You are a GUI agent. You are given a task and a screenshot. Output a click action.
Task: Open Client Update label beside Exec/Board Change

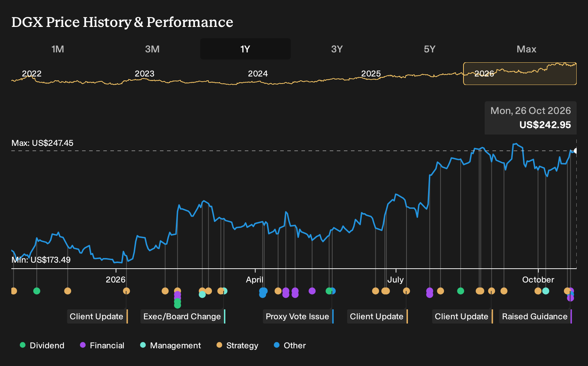[x=97, y=316]
